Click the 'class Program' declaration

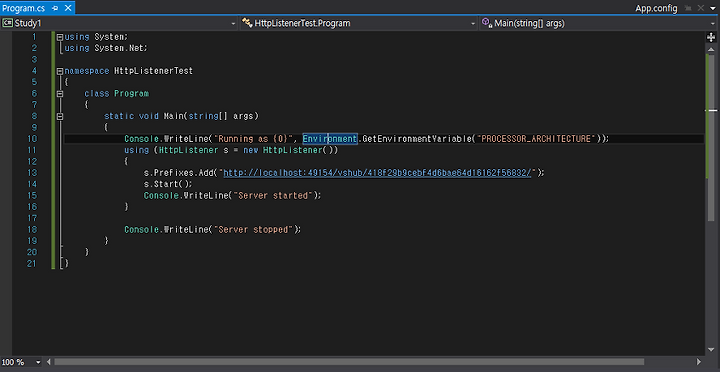point(117,94)
